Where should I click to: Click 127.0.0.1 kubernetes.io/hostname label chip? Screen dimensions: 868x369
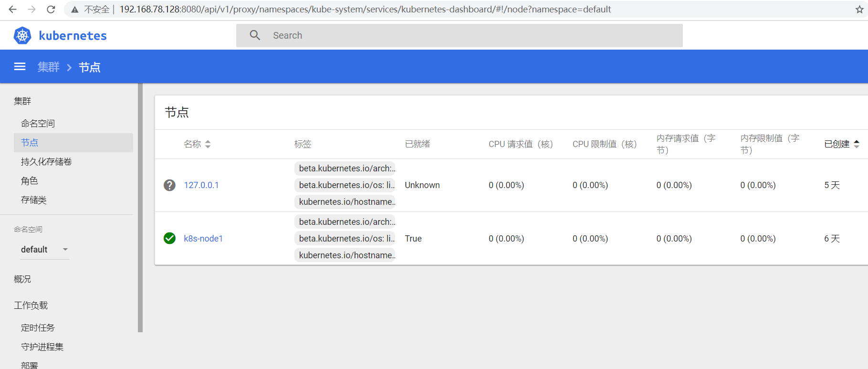tap(345, 202)
